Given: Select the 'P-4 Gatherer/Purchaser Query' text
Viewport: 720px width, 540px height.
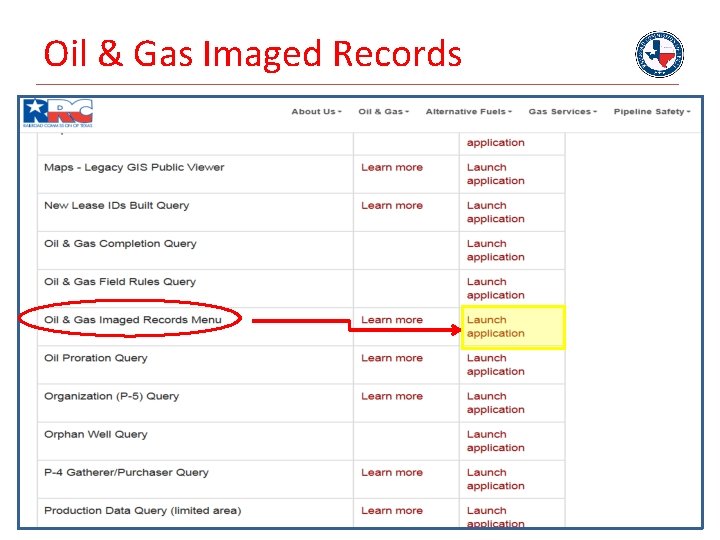Looking at the screenshot, I should [x=126, y=472].
